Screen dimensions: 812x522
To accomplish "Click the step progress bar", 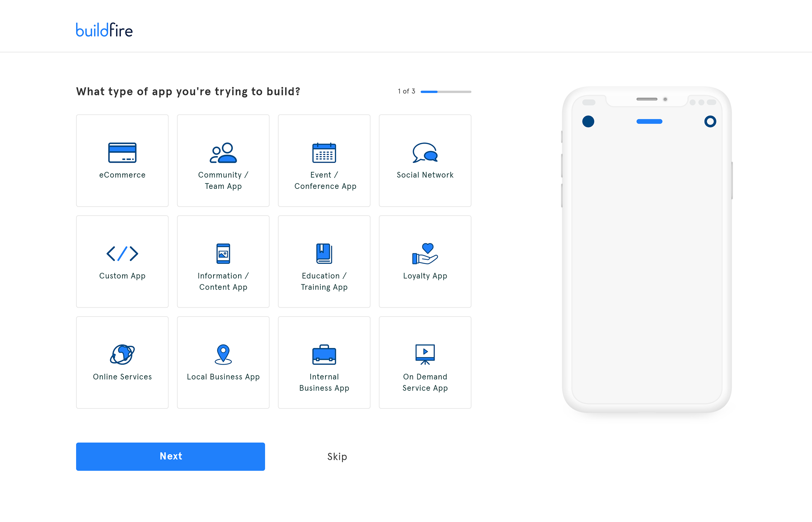I will [446, 92].
